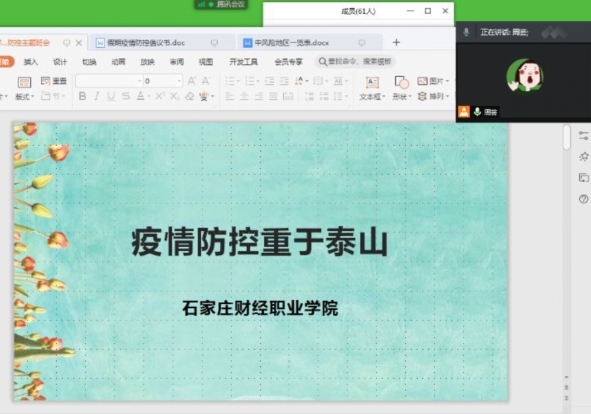The height and width of the screenshot is (414, 591).
Task: Click the text effects icon
Action: pos(204,97)
